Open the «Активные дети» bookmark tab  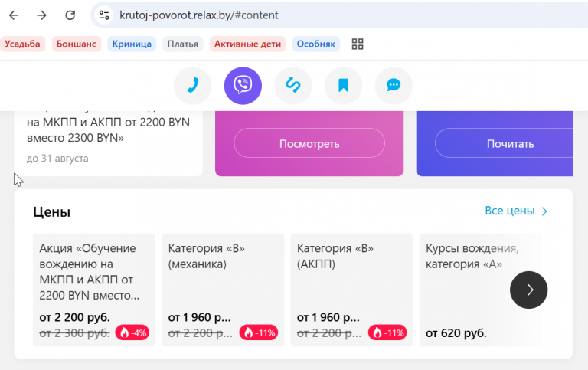pyautogui.click(x=247, y=44)
